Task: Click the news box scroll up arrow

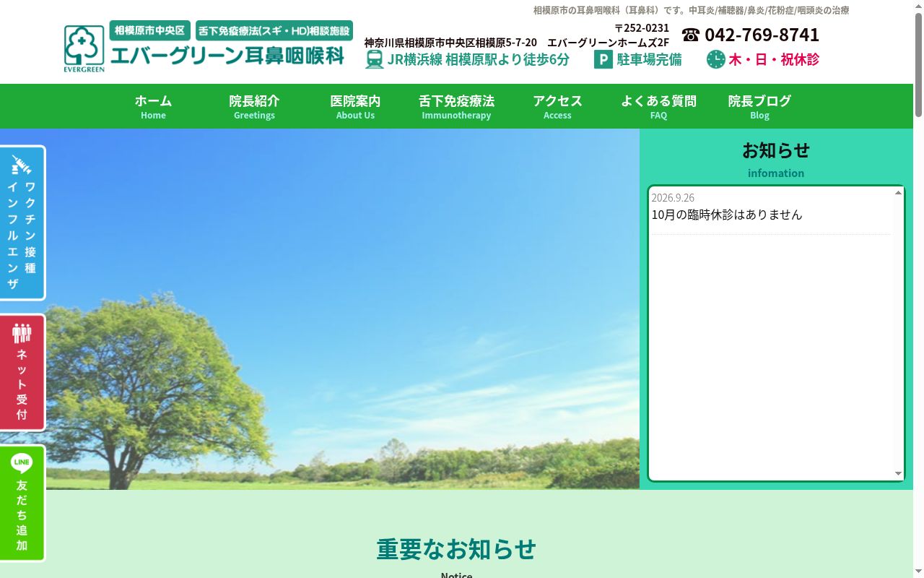Action: click(x=899, y=192)
